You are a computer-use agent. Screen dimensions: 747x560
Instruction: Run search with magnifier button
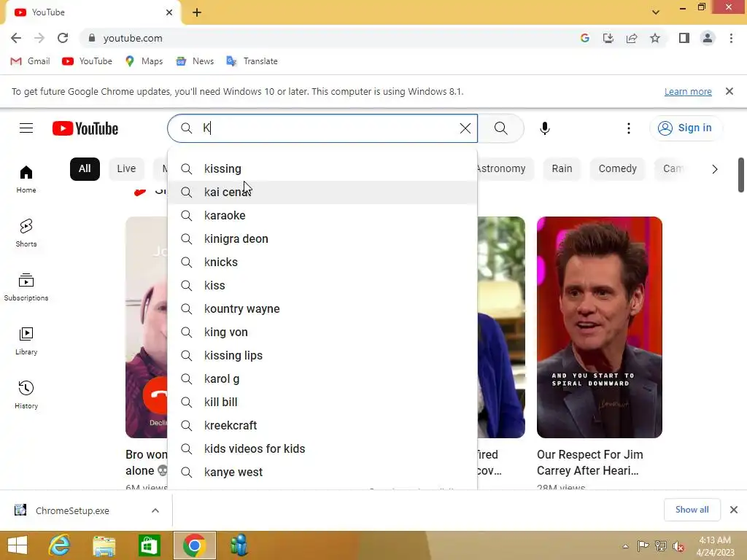click(500, 128)
